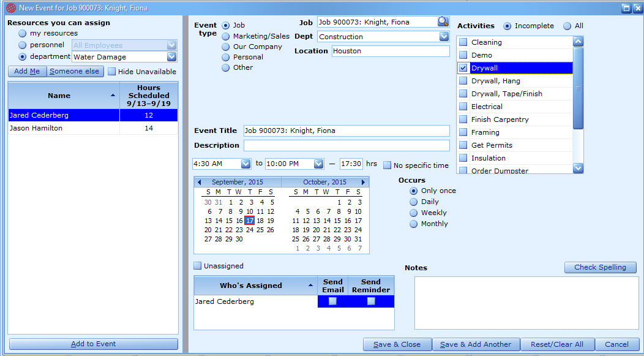Select Jason Hamilton in resources list
The image size is (644, 356).
(93, 128)
